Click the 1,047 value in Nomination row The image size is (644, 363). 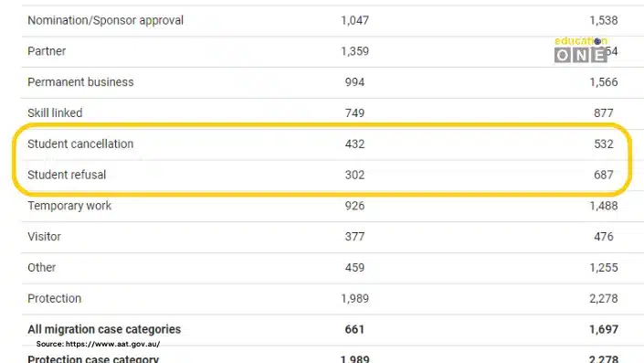354,20
